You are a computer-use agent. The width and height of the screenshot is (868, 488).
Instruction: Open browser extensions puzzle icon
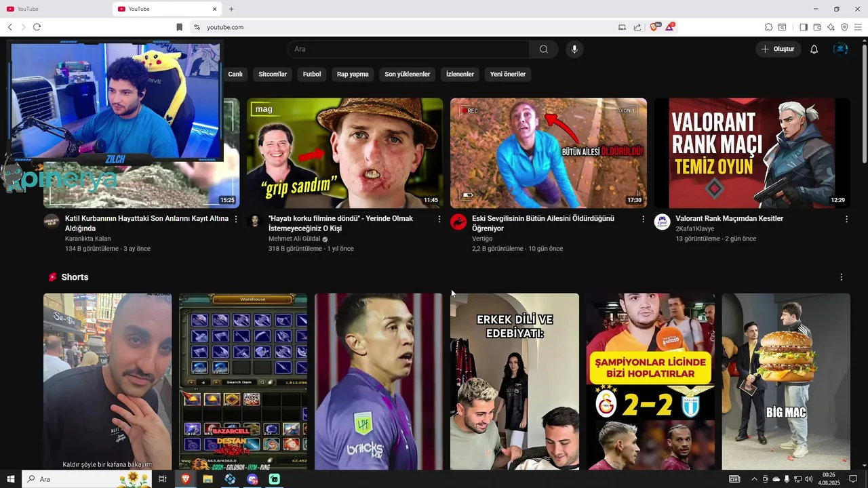768,27
